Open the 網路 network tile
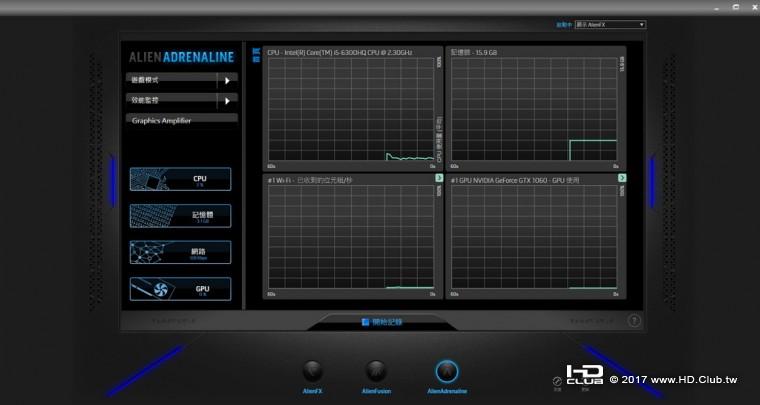 click(180, 252)
